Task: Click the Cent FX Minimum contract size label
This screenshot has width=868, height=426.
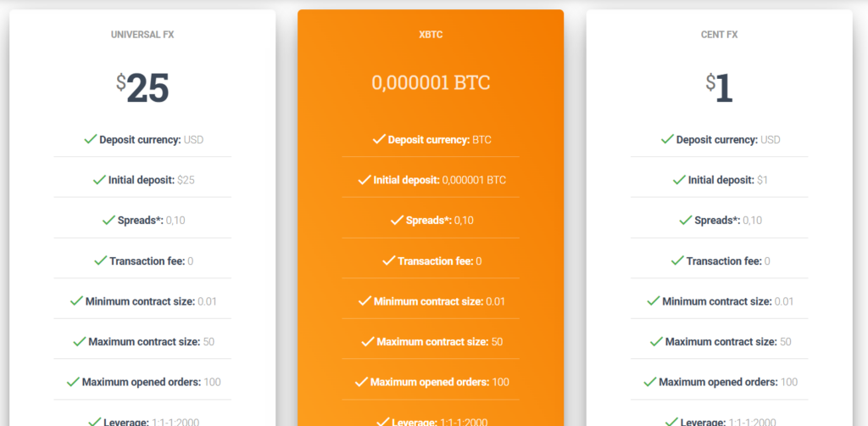Action: click(716, 301)
